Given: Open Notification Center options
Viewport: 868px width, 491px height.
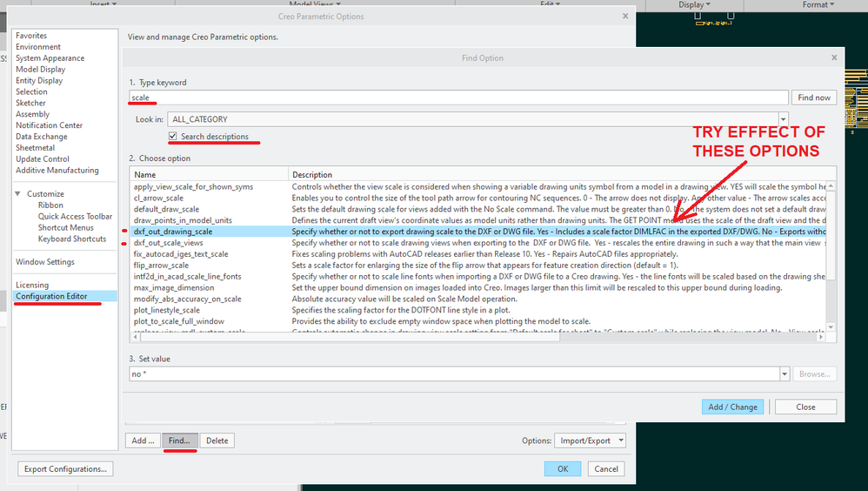Looking at the screenshot, I should point(49,125).
